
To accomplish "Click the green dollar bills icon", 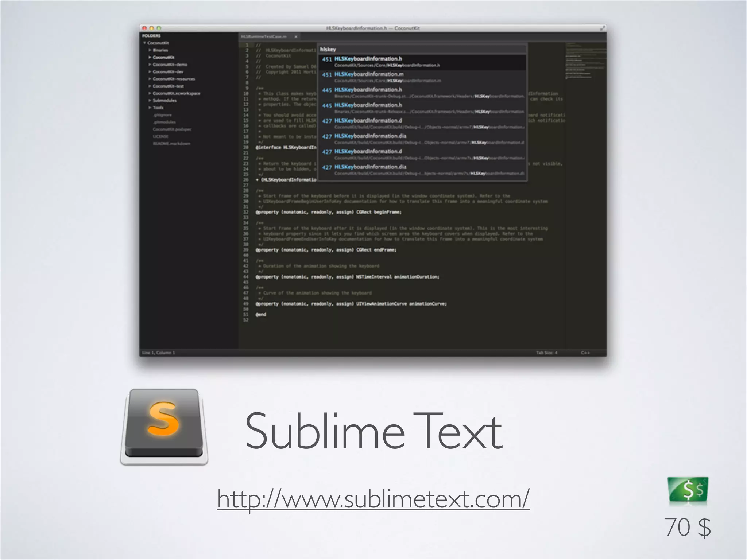I will click(x=688, y=490).
